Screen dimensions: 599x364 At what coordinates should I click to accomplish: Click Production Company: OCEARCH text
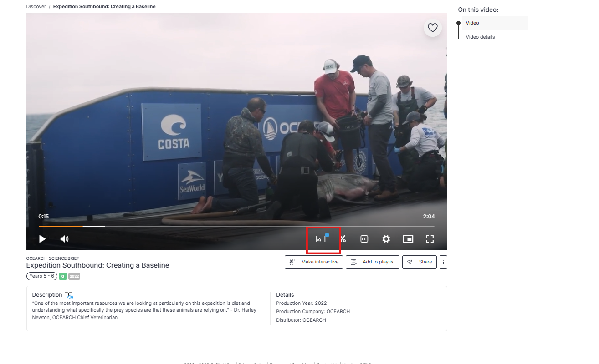coord(313,312)
